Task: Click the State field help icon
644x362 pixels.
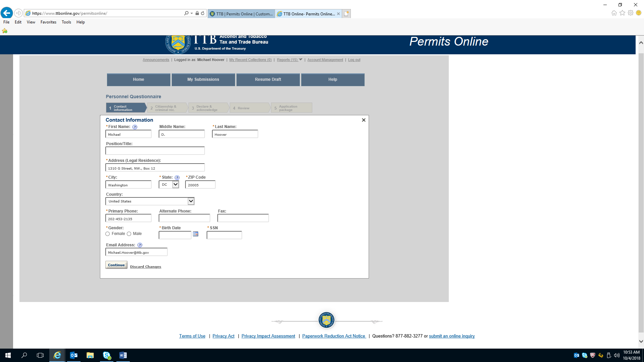Action: [177, 178]
